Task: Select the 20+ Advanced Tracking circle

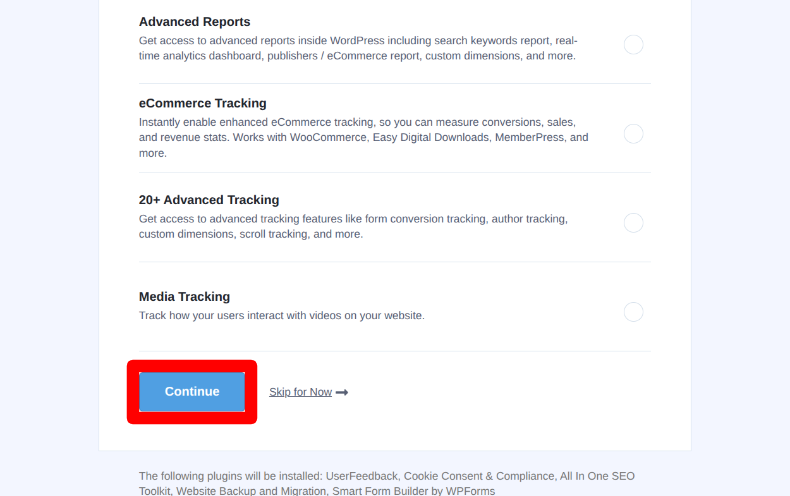Action: (633, 223)
